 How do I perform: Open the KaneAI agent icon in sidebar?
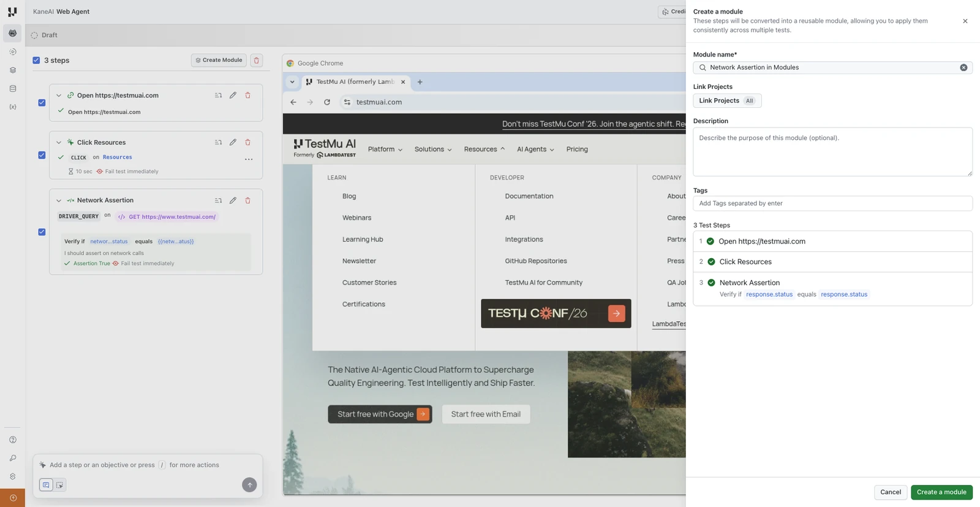coord(12,33)
